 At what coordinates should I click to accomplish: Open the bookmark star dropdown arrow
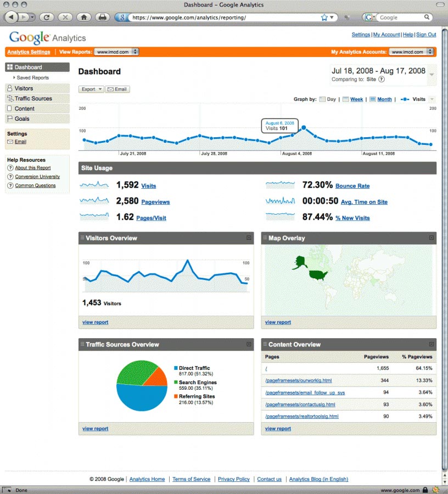pyautogui.click(x=332, y=18)
